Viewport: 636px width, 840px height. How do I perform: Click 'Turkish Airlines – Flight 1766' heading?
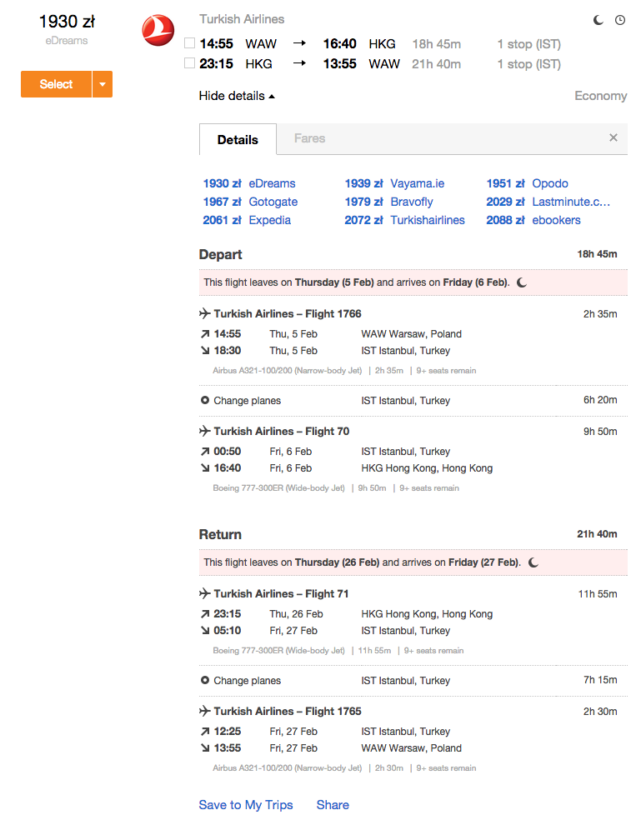tap(288, 313)
